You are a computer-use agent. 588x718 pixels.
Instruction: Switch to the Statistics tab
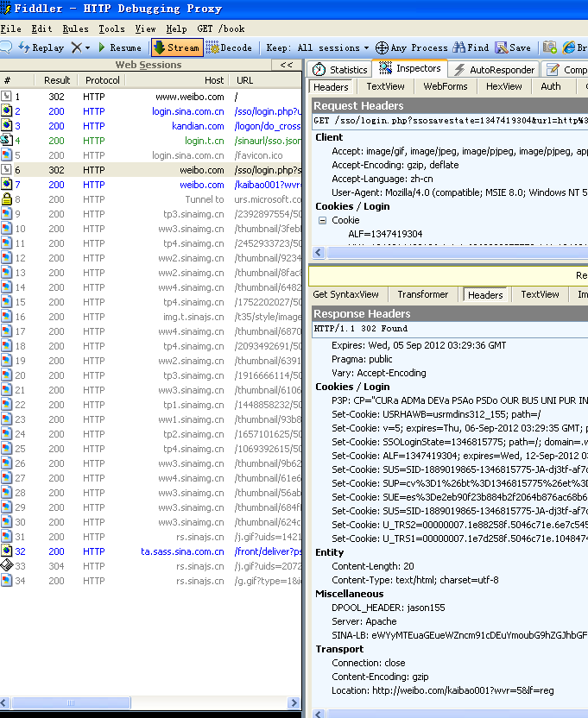(340, 70)
